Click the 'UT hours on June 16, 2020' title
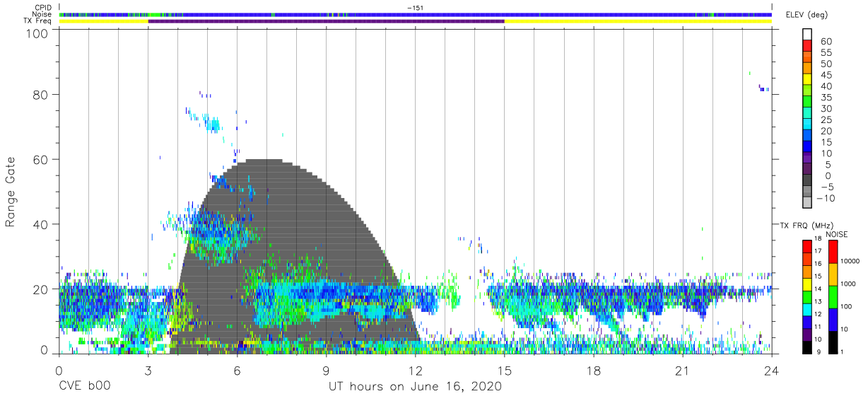 416,387
